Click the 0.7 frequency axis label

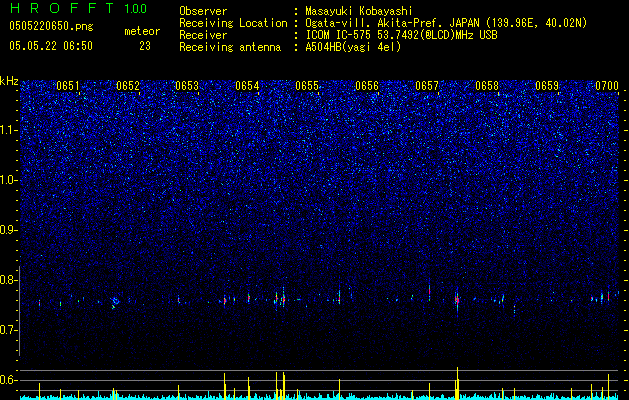point(9,330)
